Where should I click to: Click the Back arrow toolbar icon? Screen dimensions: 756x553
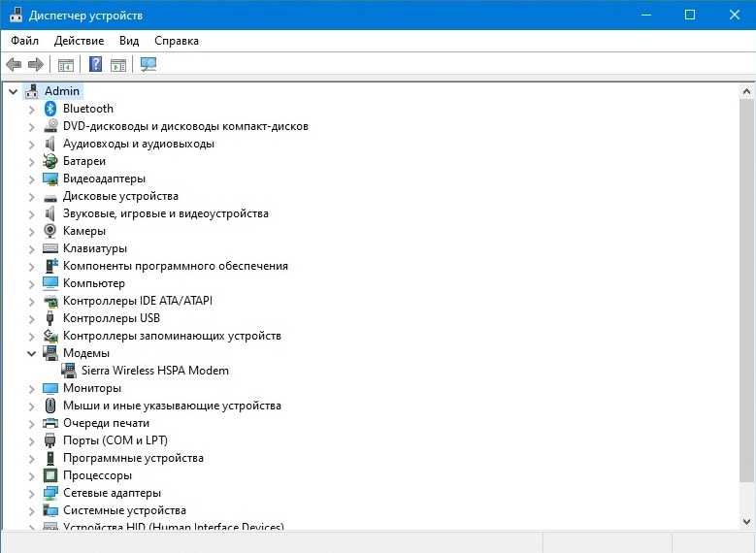(14, 64)
